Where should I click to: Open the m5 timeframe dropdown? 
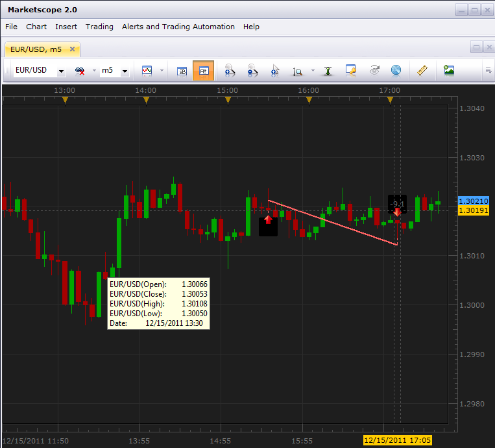[x=125, y=71]
